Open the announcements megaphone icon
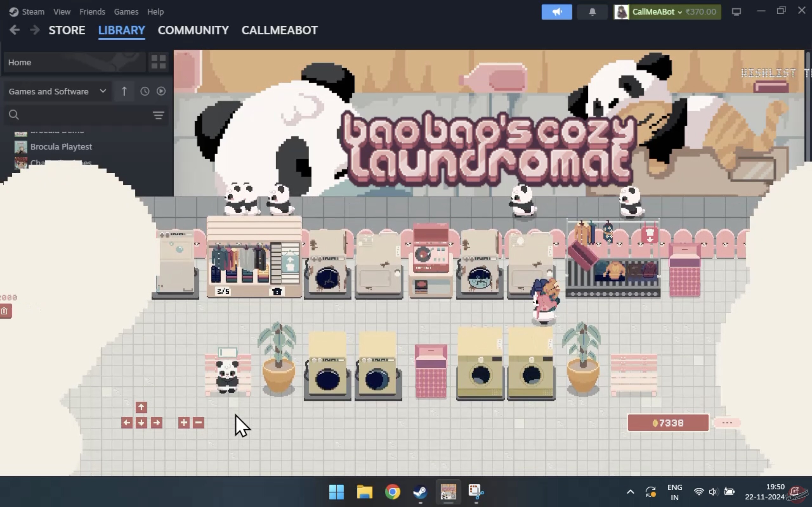This screenshot has width=812, height=507. click(557, 12)
